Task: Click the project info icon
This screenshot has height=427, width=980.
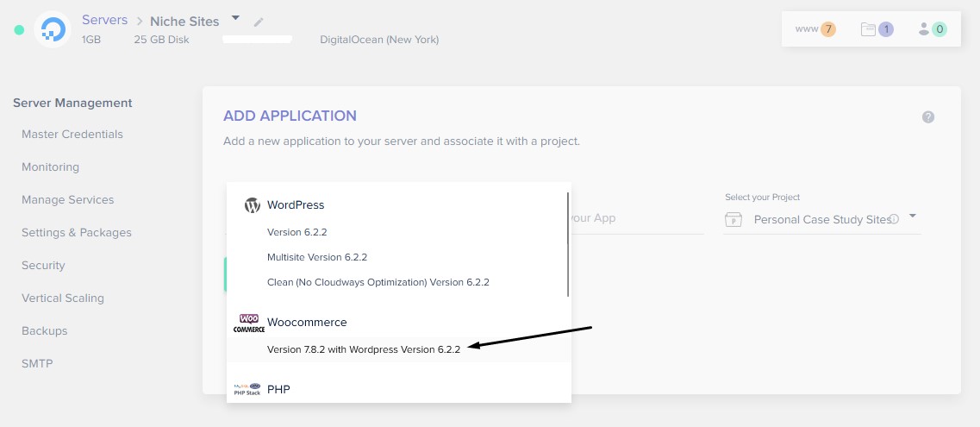Action: (x=894, y=219)
